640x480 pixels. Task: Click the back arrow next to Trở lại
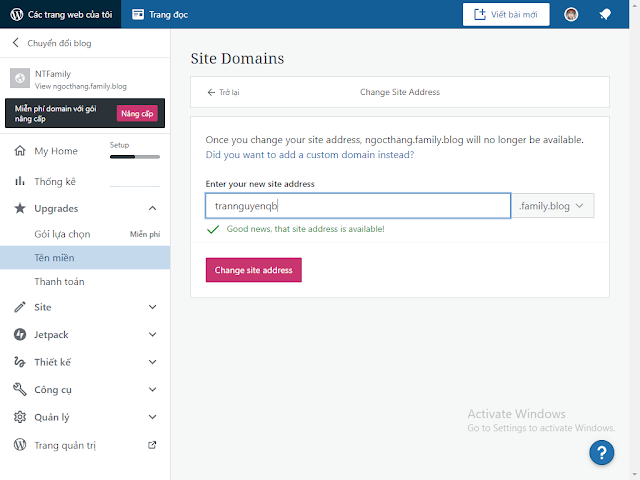click(211, 92)
